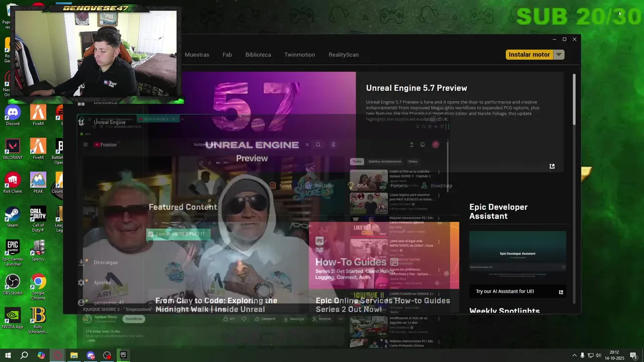
Task: Click the YouTube search magnifier icon
Action: tap(318, 145)
